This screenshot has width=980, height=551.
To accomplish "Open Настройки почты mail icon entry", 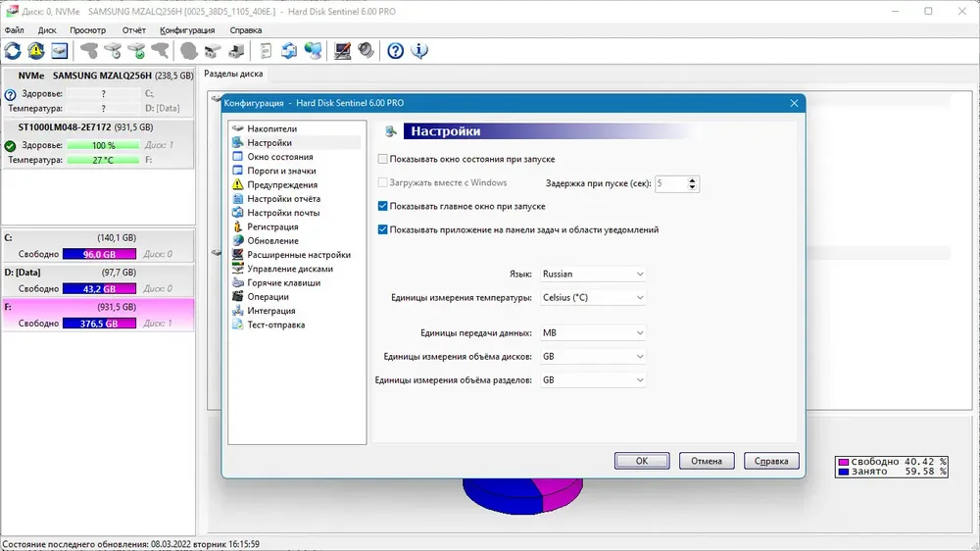I will click(237, 213).
